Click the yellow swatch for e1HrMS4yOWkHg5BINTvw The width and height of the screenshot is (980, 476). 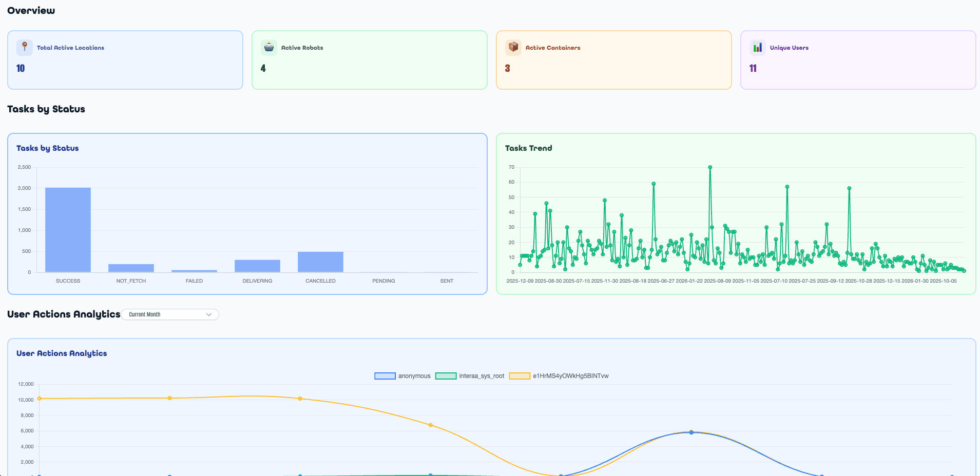point(519,376)
